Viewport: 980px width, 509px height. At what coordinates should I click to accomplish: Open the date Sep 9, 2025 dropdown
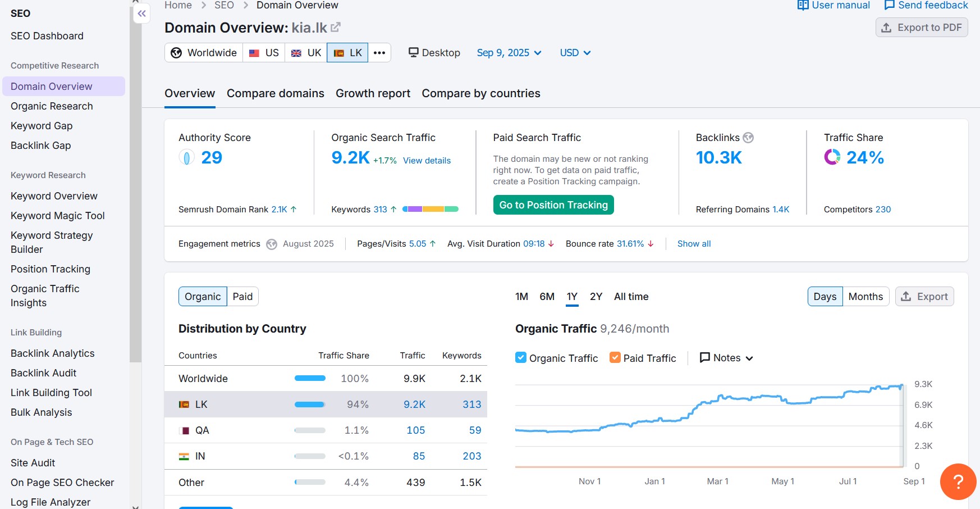pos(509,53)
